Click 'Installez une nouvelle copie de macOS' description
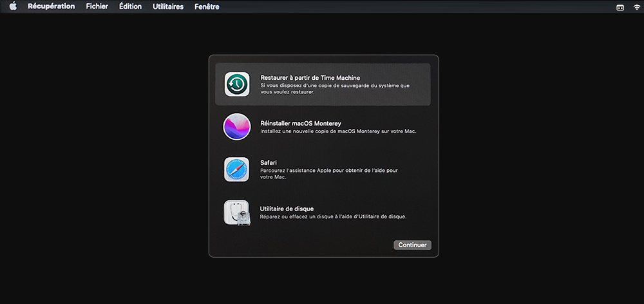Viewport: 644px width, 304px height. coord(339,131)
